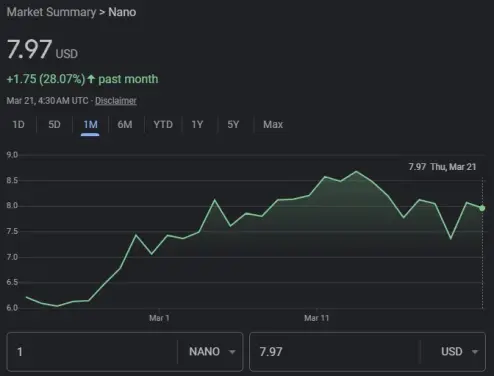Click the 7.97 Thu, Mar 21 tooltip
Image resolution: width=494 pixels, height=376 pixels.
coord(442,167)
